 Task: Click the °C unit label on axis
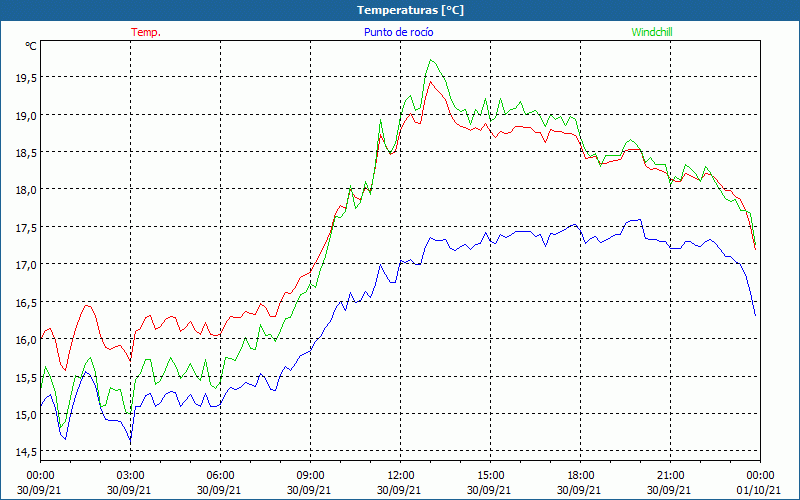tap(31, 46)
